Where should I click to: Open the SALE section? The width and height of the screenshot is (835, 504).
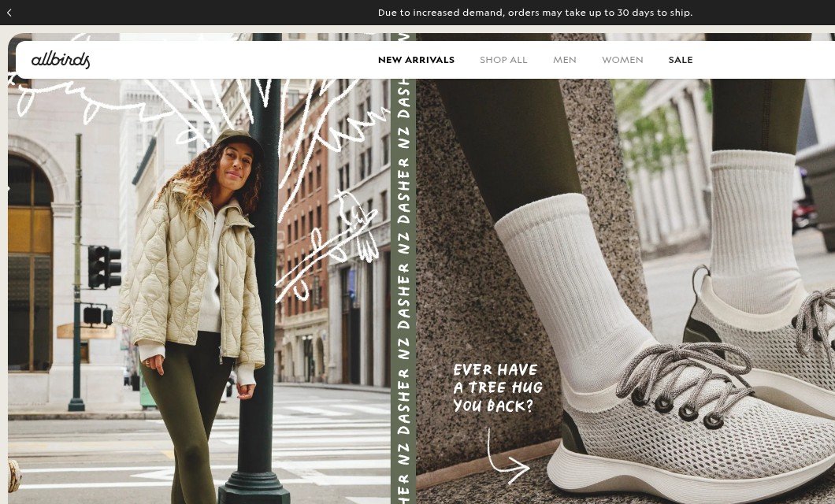click(x=680, y=60)
